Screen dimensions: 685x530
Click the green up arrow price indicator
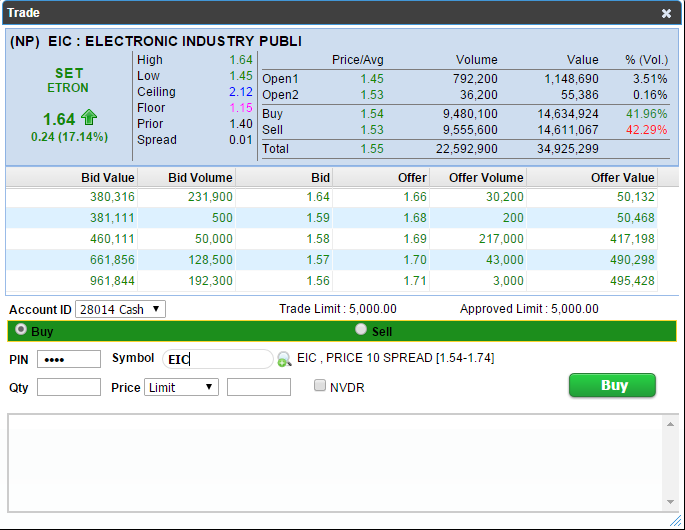pyautogui.click(x=89, y=119)
